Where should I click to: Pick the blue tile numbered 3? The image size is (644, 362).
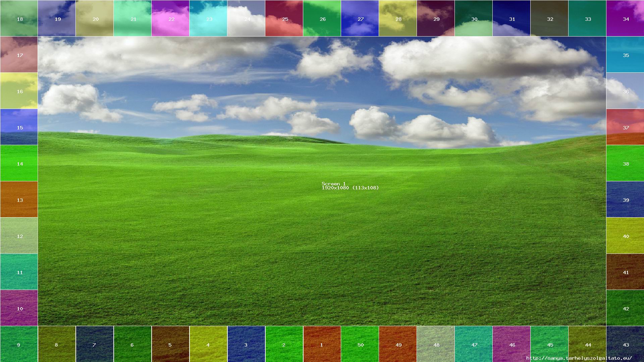(246, 344)
